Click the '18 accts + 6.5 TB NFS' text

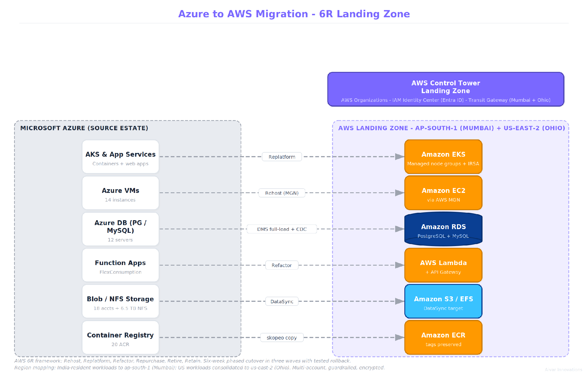[x=120, y=308]
